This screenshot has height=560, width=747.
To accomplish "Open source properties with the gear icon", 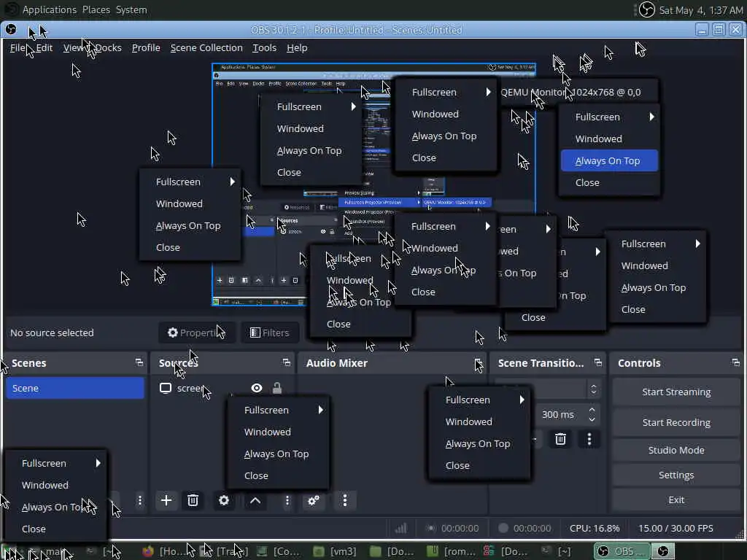I will (x=224, y=500).
